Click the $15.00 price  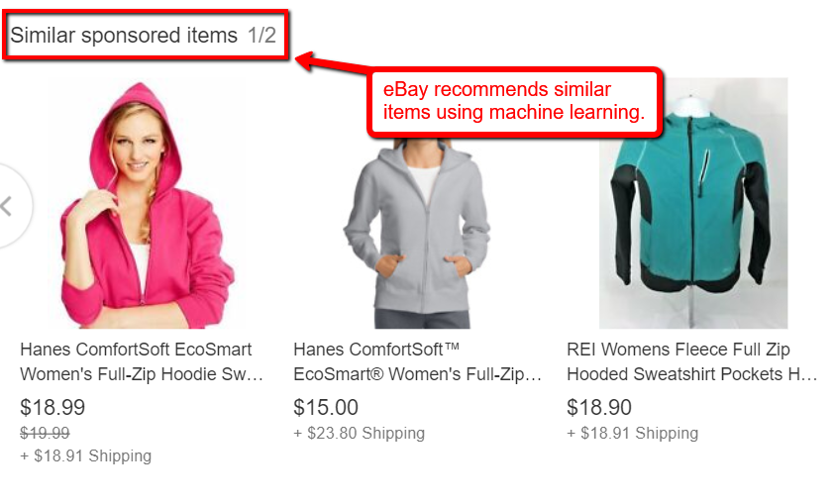326,407
